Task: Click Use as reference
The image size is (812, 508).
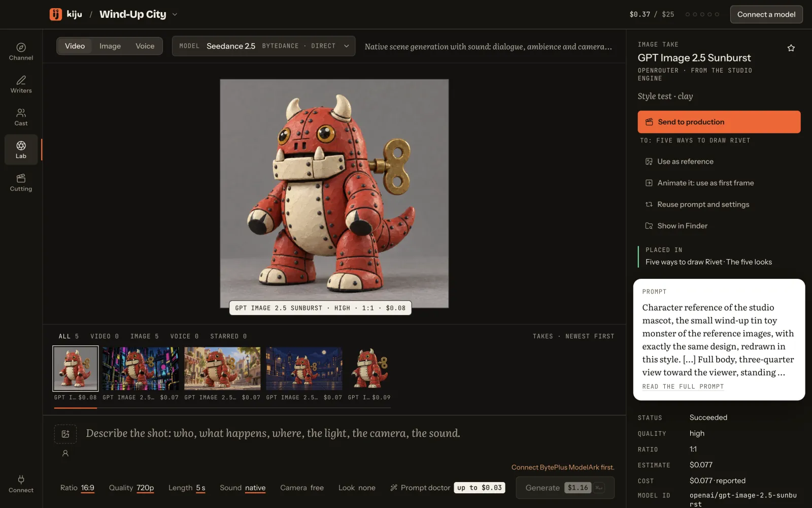Action: click(719, 162)
